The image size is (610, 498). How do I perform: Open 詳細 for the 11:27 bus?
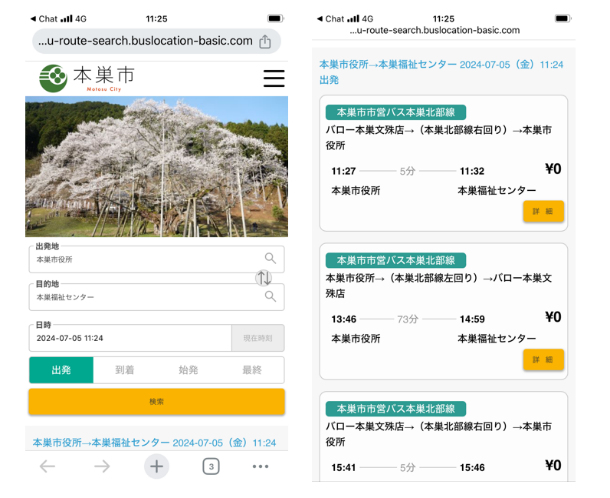coord(543,211)
